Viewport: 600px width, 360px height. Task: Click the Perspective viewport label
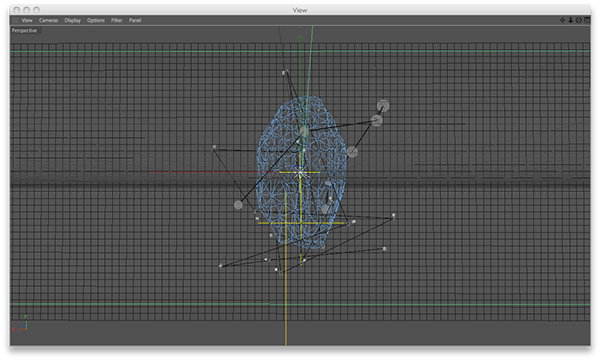pyautogui.click(x=24, y=31)
